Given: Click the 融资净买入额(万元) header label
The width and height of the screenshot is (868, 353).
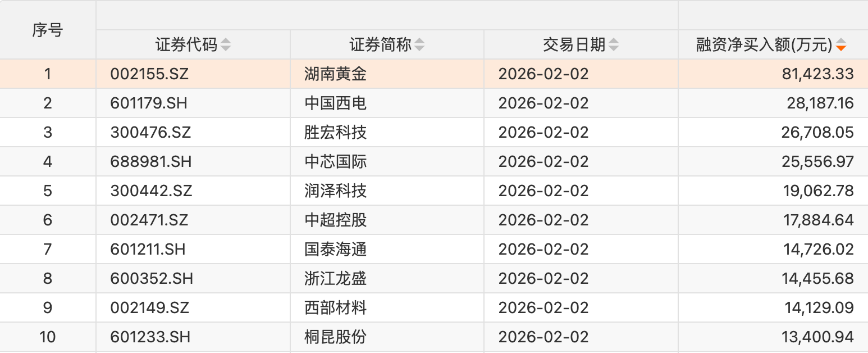Looking at the screenshot, I should point(764,45).
